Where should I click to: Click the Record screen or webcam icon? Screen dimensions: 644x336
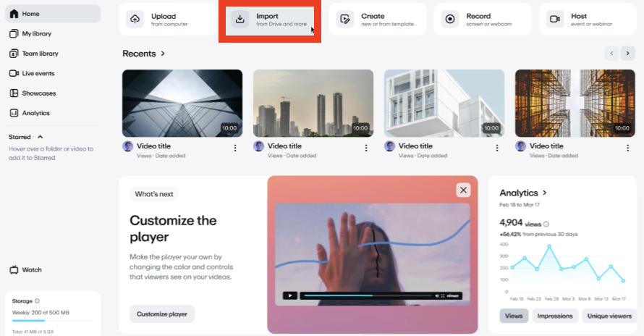pos(450,19)
